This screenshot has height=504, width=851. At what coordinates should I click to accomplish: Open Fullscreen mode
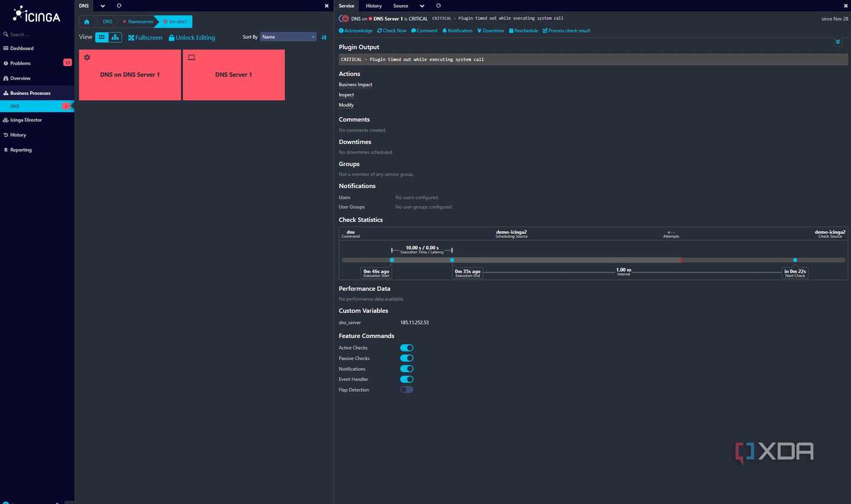coord(145,38)
